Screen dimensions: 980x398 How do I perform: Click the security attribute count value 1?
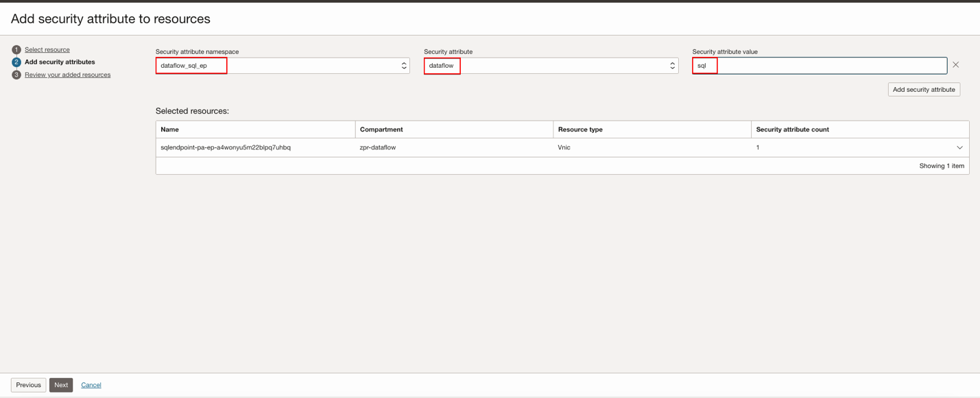[x=758, y=147]
